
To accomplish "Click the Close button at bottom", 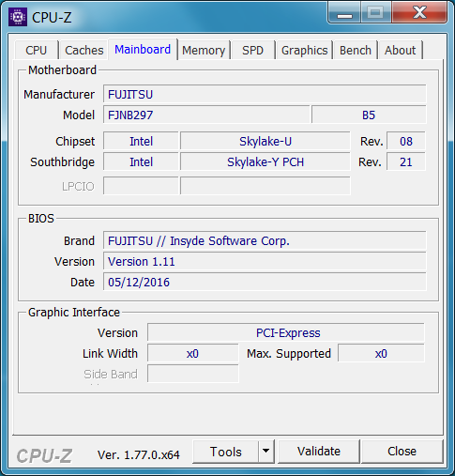I will [402, 452].
